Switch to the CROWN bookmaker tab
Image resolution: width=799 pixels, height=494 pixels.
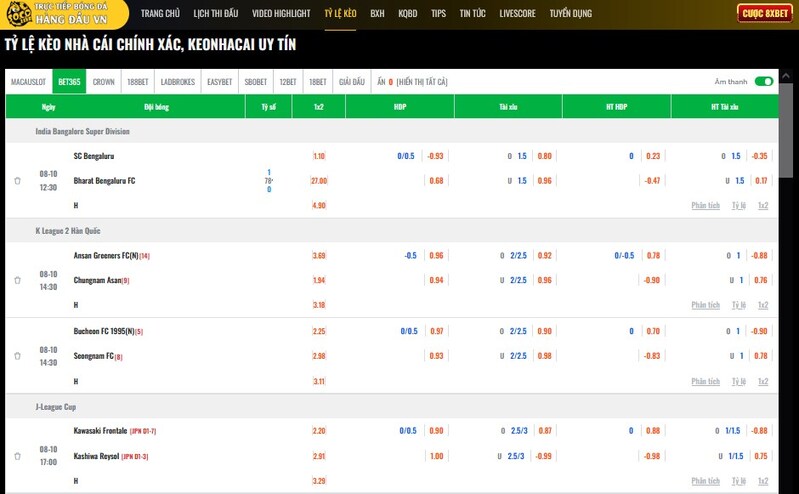[103, 82]
